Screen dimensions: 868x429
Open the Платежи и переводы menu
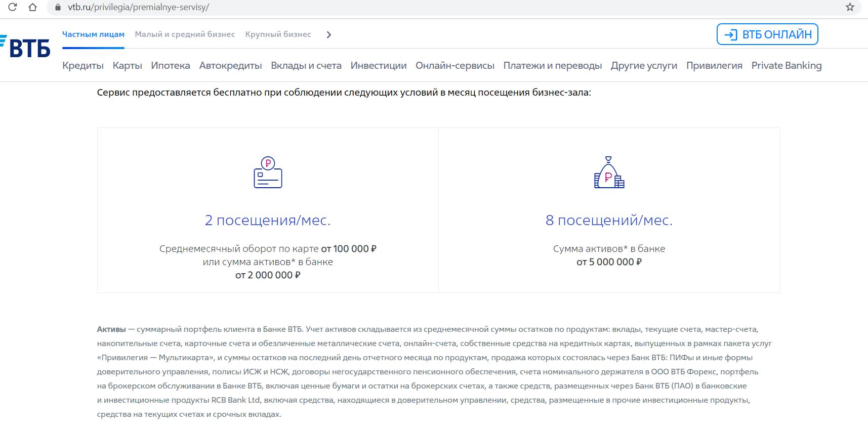(553, 65)
